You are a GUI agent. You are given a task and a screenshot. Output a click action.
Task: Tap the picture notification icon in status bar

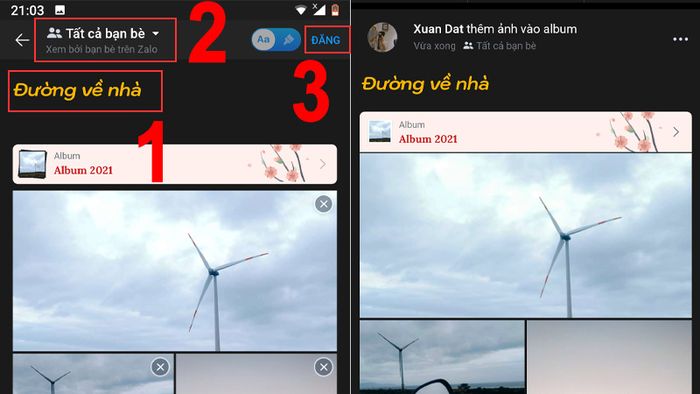tap(59, 10)
